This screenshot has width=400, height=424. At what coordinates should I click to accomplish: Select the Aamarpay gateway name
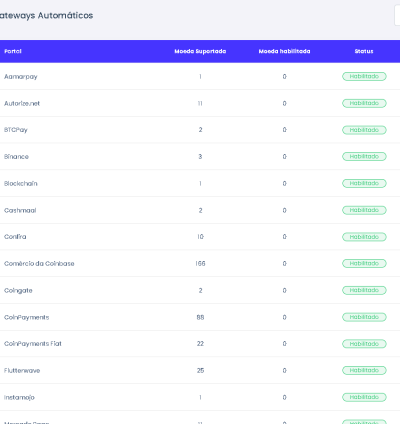pyautogui.click(x=21, y=77)
